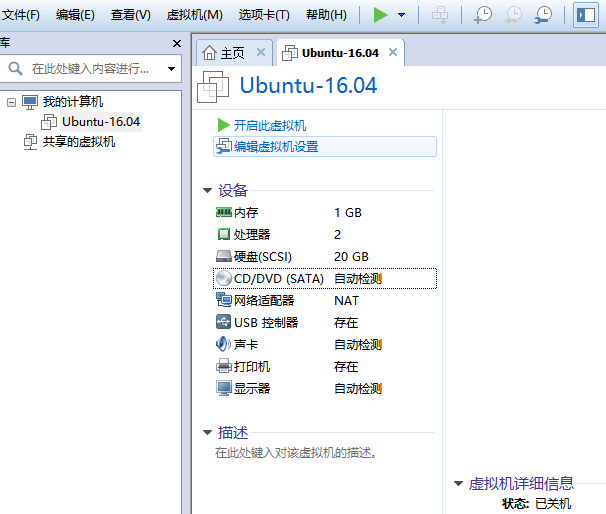This screenshot has height=514, width=606.
Task: Collapse the 描述 section
Action: 208,432
